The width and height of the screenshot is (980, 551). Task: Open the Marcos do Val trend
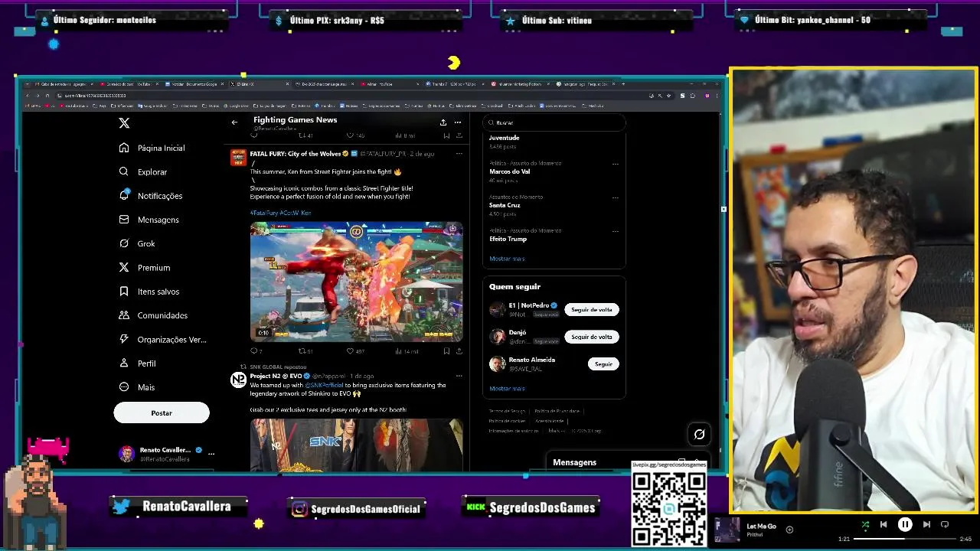(x=510, y=171)
